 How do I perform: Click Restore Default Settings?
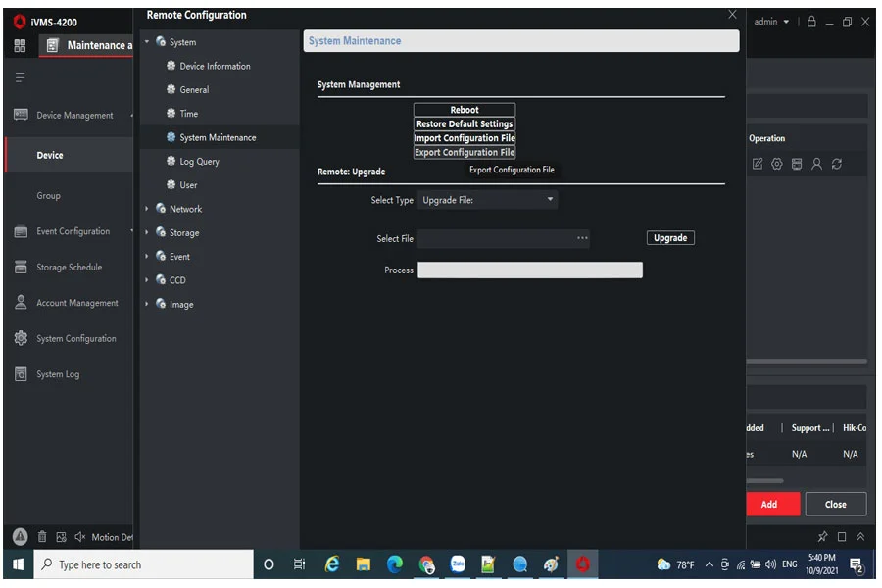tap(465, 123)
